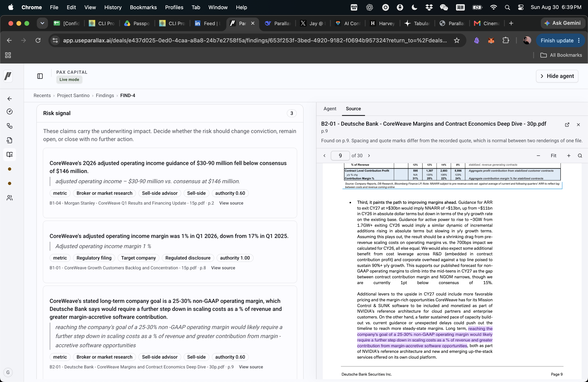Click the Chrome address bar URL
This screenshot has height=382, width=588.
coord(255,40)
